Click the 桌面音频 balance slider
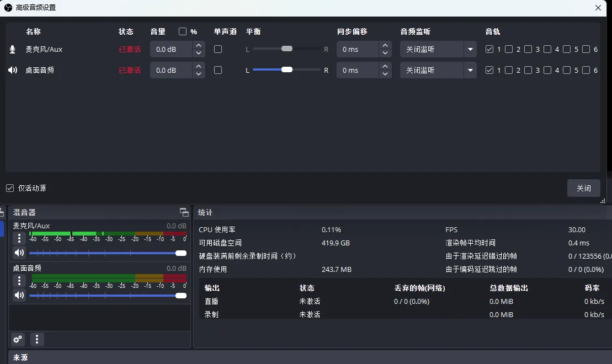 coord(286,70)
